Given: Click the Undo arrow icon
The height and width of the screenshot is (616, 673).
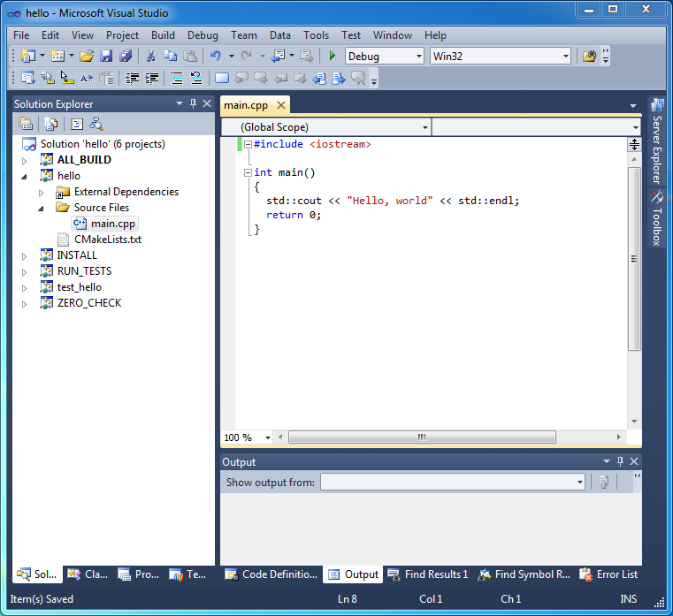Looking at the screenshot, I should tap(216, 56).
